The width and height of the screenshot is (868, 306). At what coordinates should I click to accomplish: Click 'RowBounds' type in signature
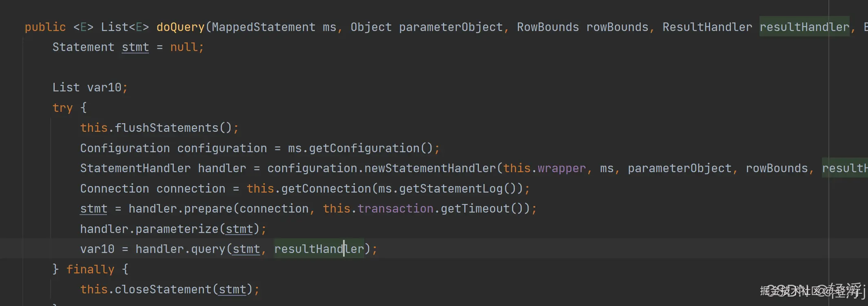(x=548, y=27)
